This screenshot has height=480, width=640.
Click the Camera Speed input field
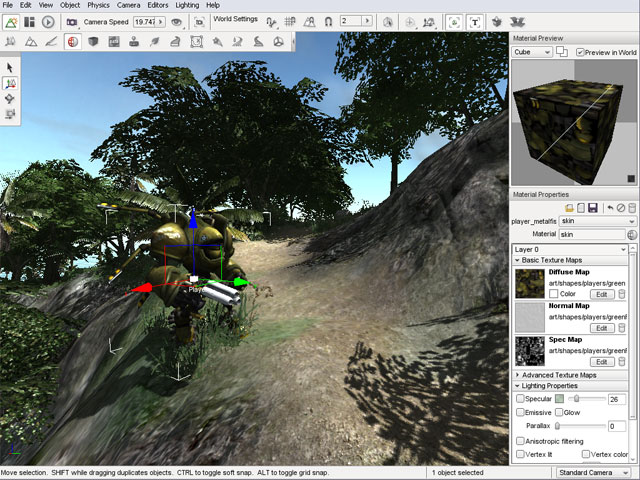[145, 21]
